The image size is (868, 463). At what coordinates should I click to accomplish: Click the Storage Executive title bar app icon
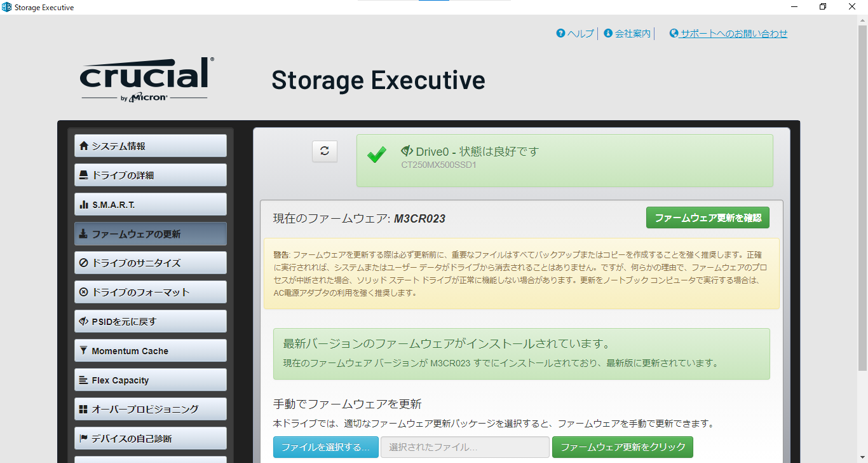[x=7, y=8]
